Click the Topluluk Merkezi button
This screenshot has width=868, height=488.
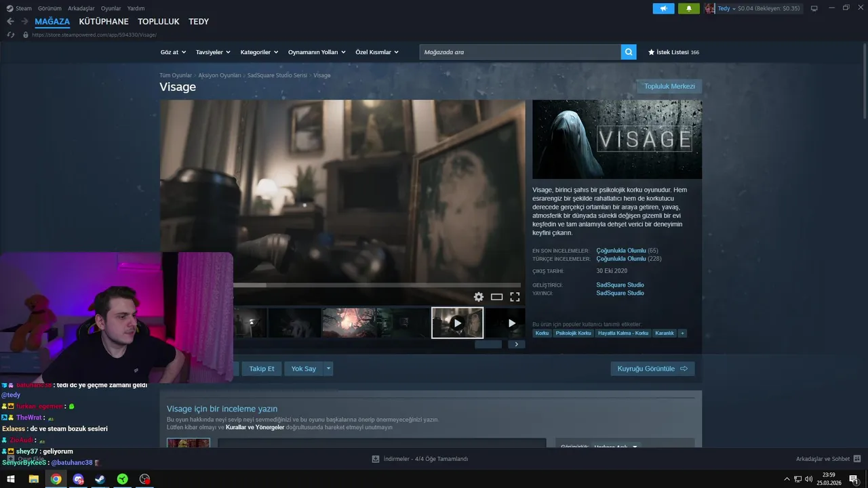[x=669, y=86]
